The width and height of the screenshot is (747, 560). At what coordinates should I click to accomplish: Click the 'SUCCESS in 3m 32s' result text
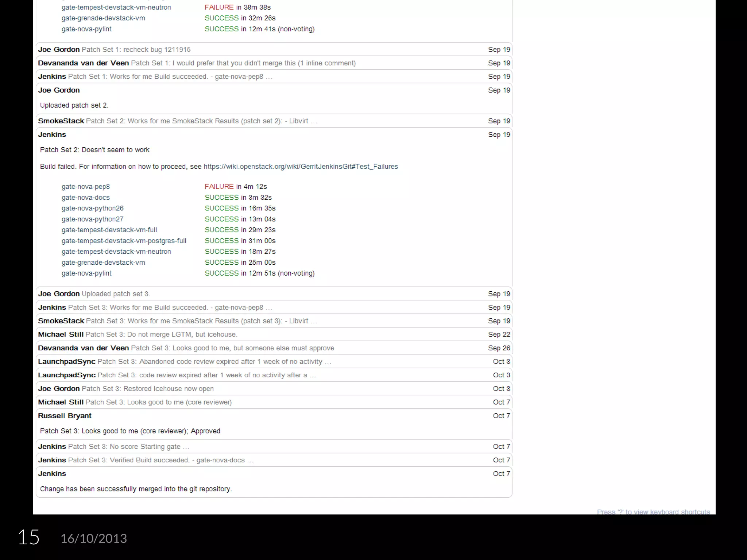pyautogui.click(x=238, y=198)
